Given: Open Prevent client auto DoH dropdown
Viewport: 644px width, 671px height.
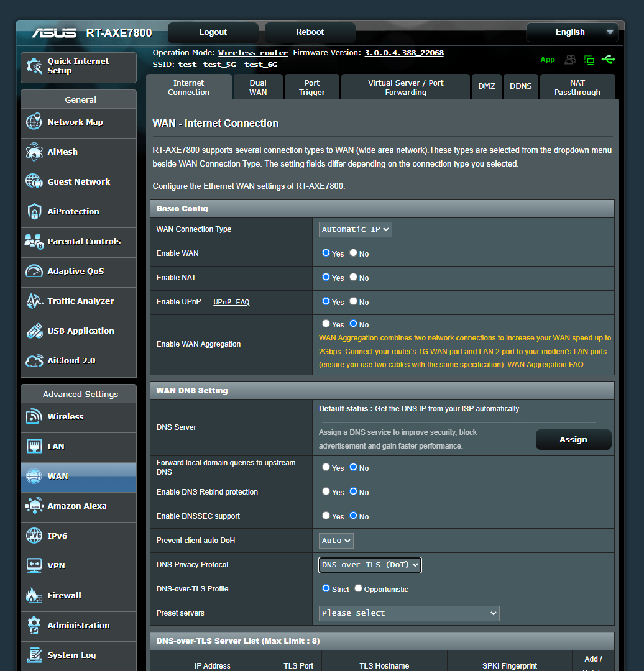Looking at the screenshot, I should click(x=336, y=541).
